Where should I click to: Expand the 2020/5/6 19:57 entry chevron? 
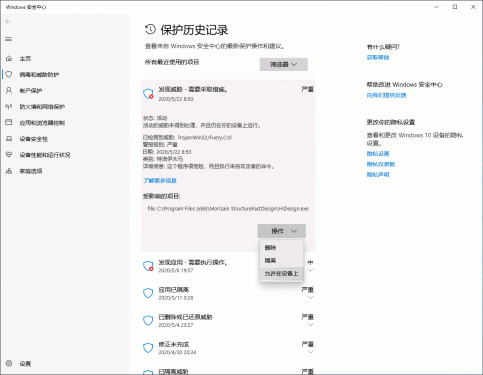[x=310, y=270]
